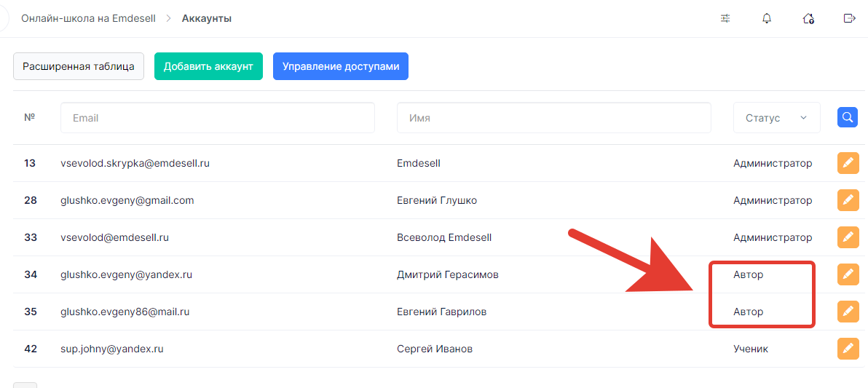Go to Онлайн-школа на Emdesell breadcrumb
This screenshot has width=868, height=388.
pos(88,18)
